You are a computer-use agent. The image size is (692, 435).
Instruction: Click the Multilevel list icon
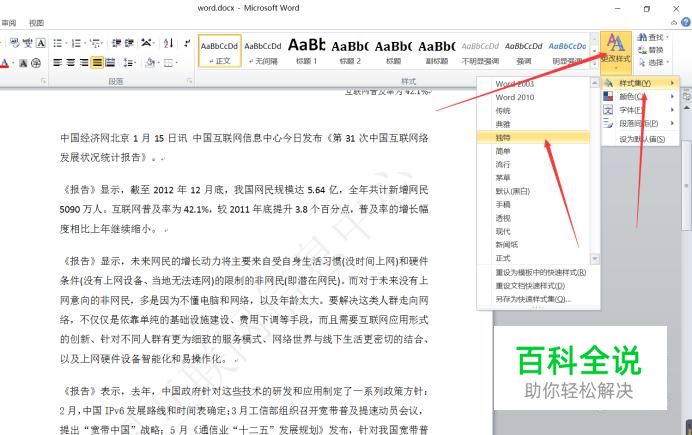[x=95, y=43]
